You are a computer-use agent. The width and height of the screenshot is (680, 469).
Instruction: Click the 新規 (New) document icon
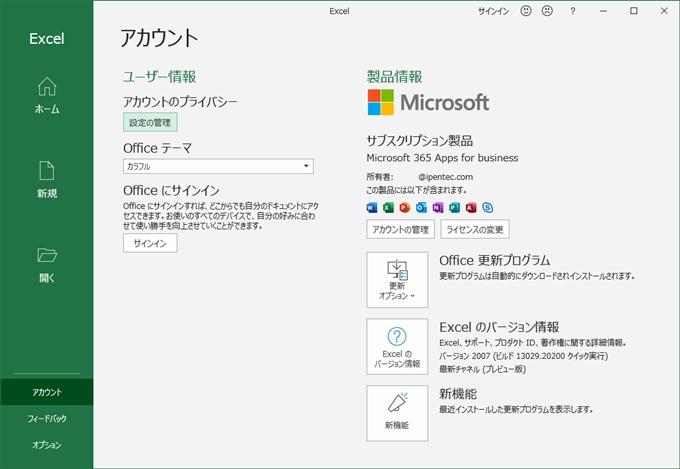[x=47, y=171]
